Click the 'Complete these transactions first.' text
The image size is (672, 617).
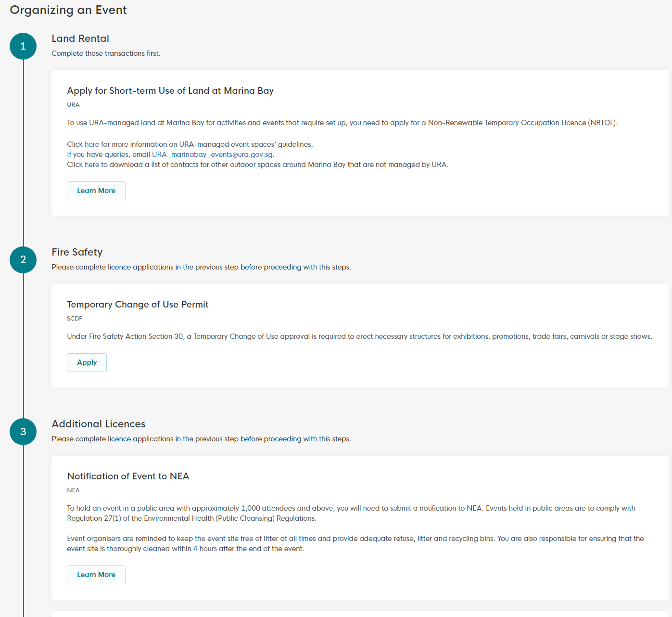click(106, 53)
